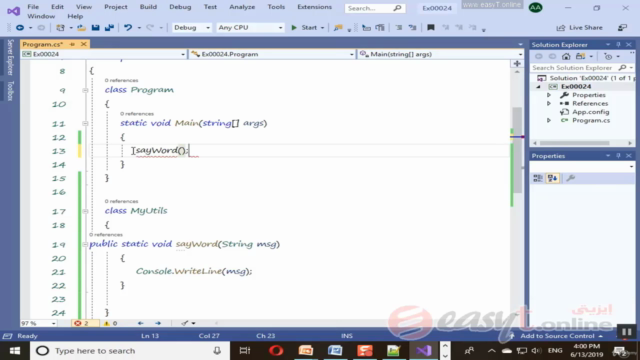
Task: Expand the Properties node in Solution Explorer
Action: pos(549,95)
